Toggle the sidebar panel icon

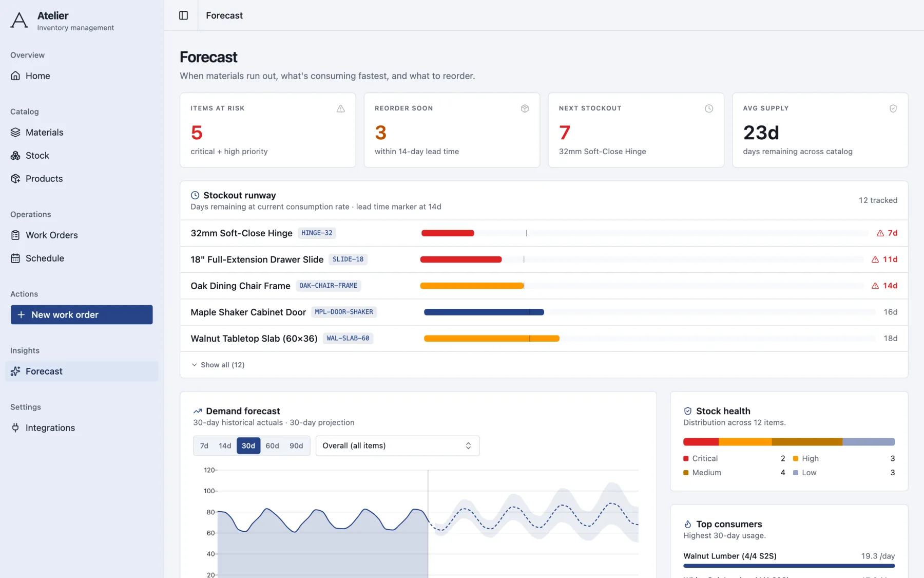point(183,15)
